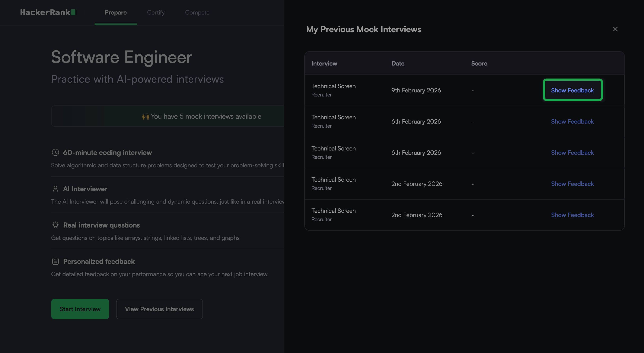
Task: Show Feedback for first 6th February interview
Action: (572, 121)
